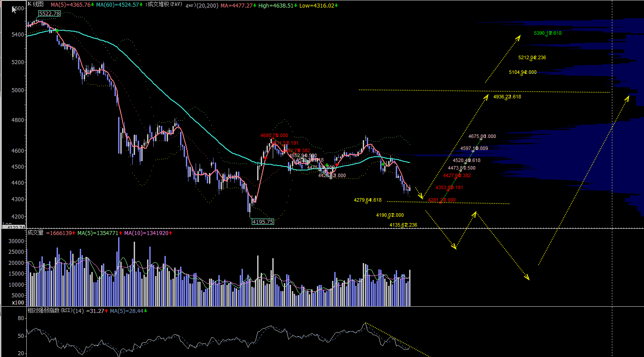
Task: Click the RSI value 31.27 readout
Action: click(96, 311)
